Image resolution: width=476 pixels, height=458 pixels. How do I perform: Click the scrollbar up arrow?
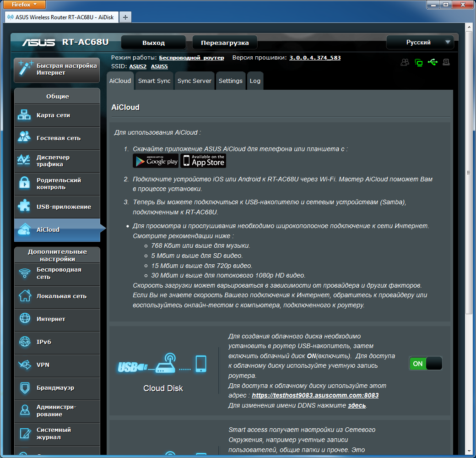[469, 27]
